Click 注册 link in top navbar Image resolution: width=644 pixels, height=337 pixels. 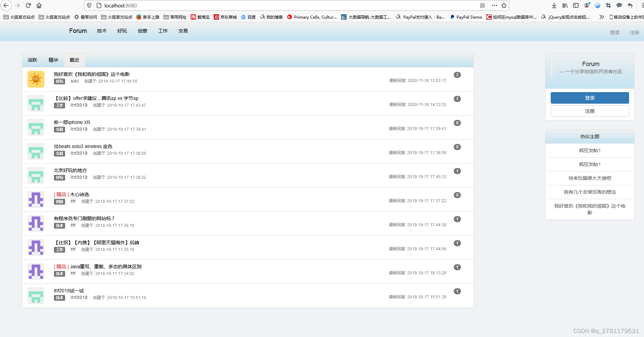(x=635, y=33)
